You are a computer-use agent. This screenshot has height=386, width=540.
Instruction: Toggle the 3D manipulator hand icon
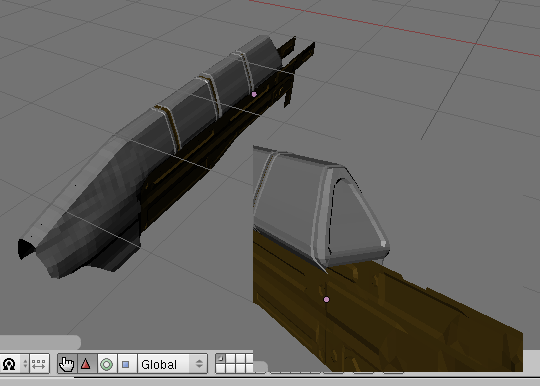(67, 364)
